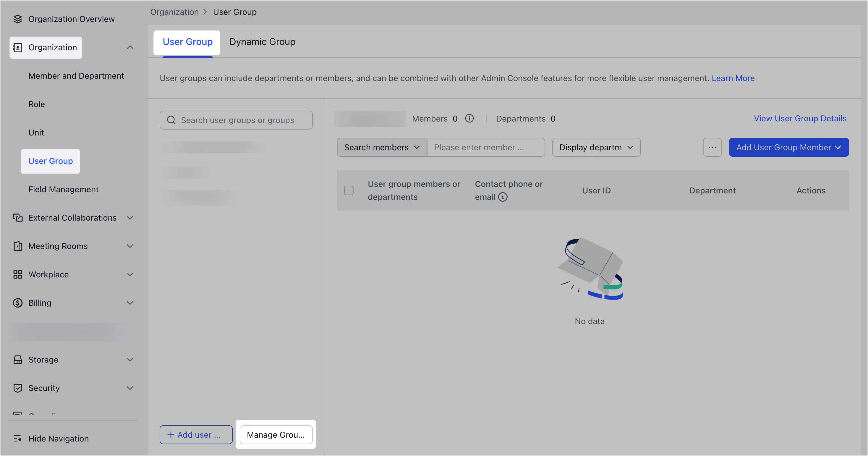The height and width of the screenshot is (456, 868).
Task: Click the Security shield icon
Action: (x=17, y=388)
